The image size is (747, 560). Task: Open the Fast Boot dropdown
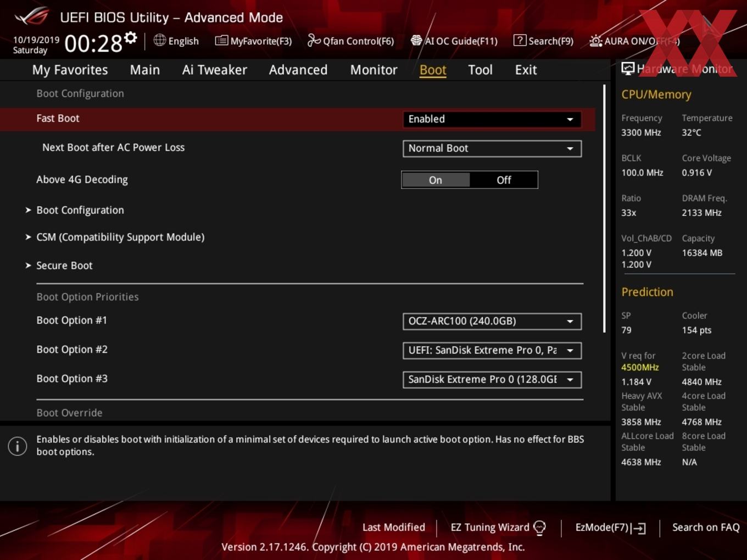492,119
